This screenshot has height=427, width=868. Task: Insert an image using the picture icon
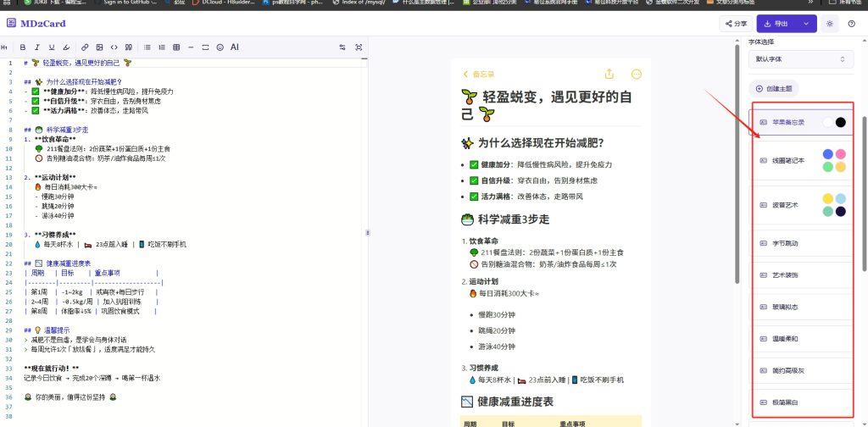tap(99, 47)
